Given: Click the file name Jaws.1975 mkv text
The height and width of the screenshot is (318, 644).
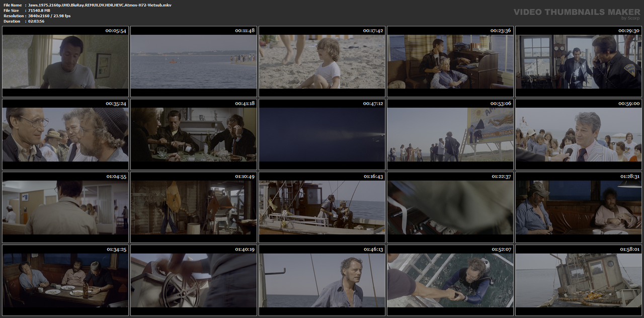Looking at the screenshot, I should [x=100, y=5].
